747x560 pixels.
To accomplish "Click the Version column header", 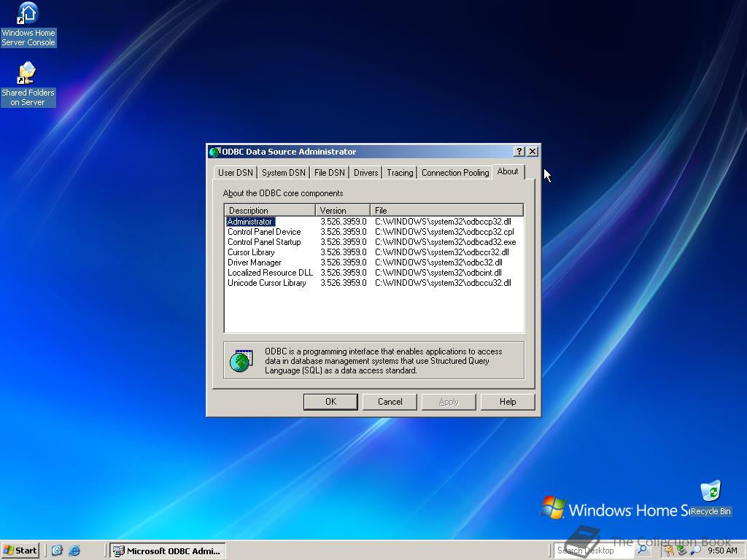I will [x=343, y=210].
